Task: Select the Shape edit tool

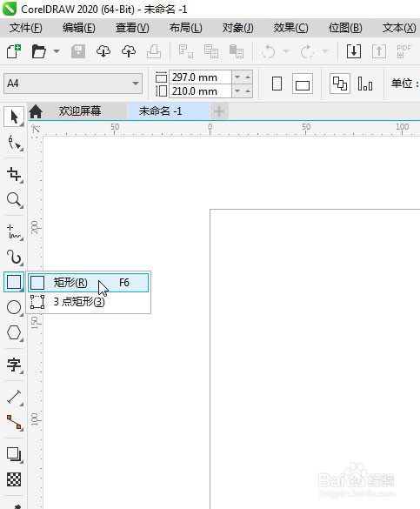Action: point(14,144)
